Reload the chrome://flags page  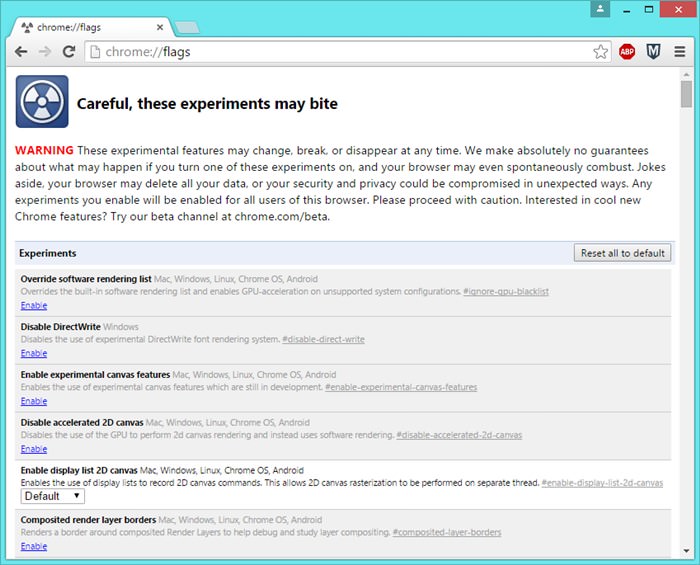[x=69, y=52]
